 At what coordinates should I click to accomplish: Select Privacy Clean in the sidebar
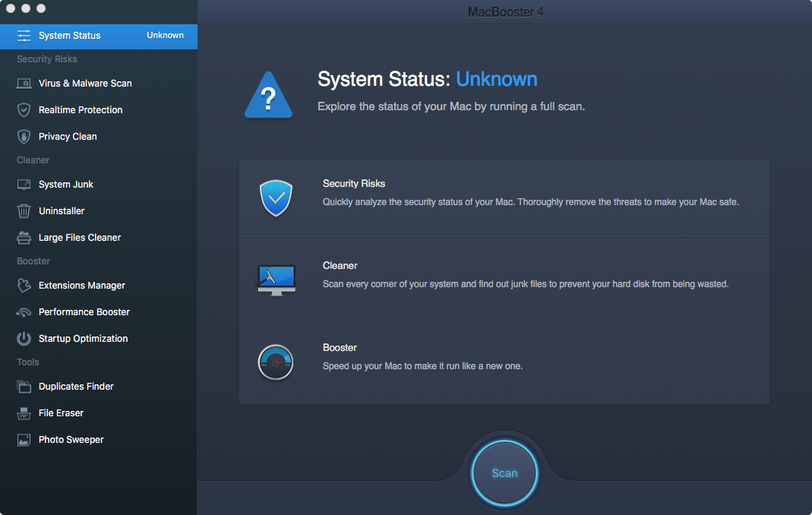99,137
